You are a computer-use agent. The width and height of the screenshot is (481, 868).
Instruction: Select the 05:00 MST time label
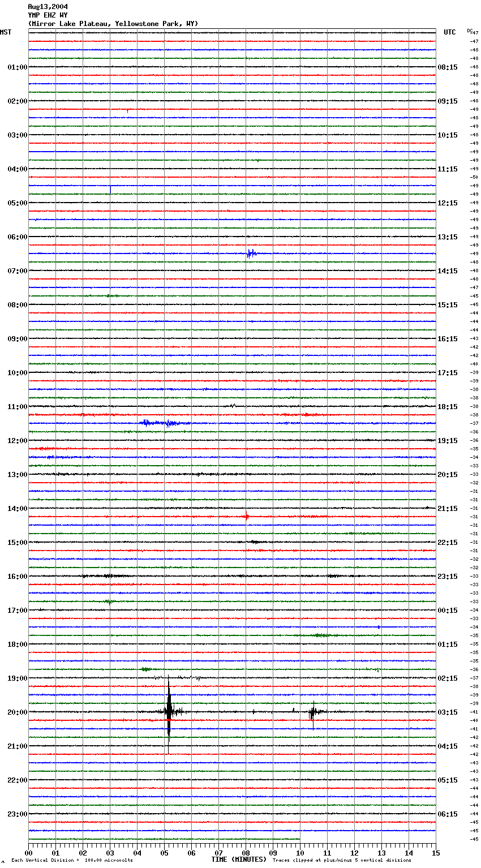pyautogui.click(x=18, y=203)
